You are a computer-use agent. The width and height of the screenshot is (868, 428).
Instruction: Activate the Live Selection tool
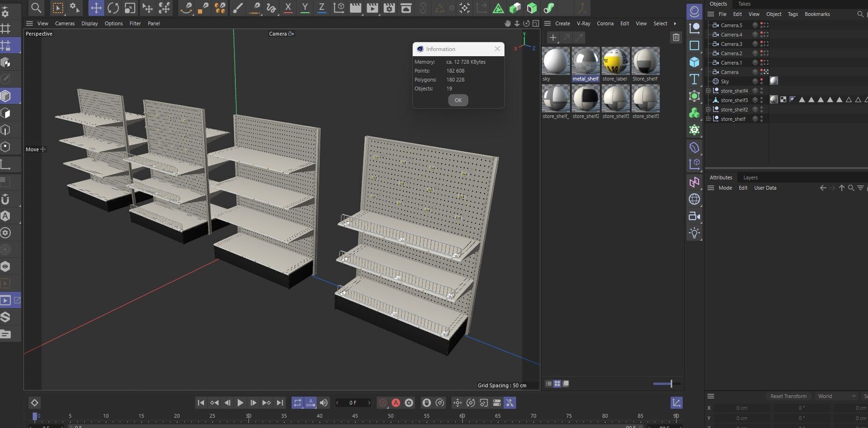[58, 8]
